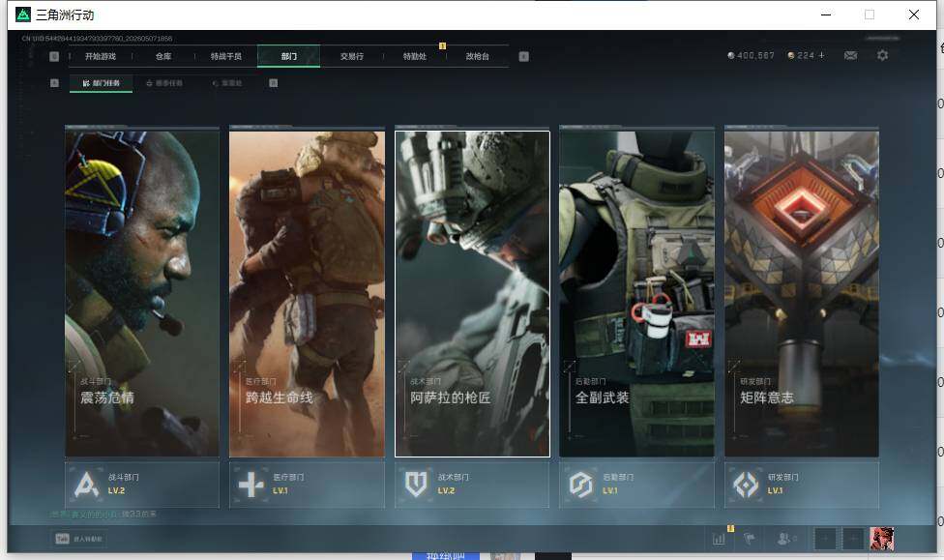This screenshot has height=560, width=944.
Task: Open the bar chart stats icon
Action: coord(719,539)
